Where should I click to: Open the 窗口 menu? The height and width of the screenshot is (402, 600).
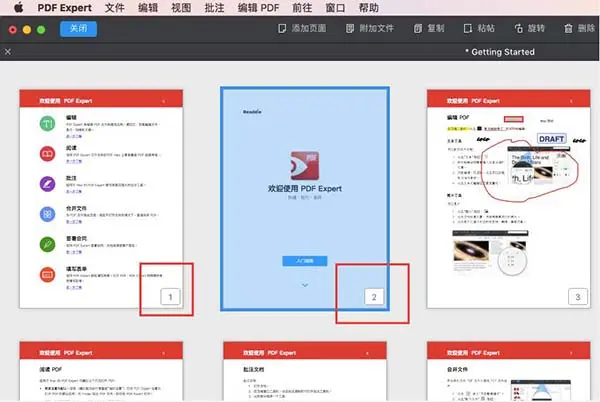click(335, 8)
